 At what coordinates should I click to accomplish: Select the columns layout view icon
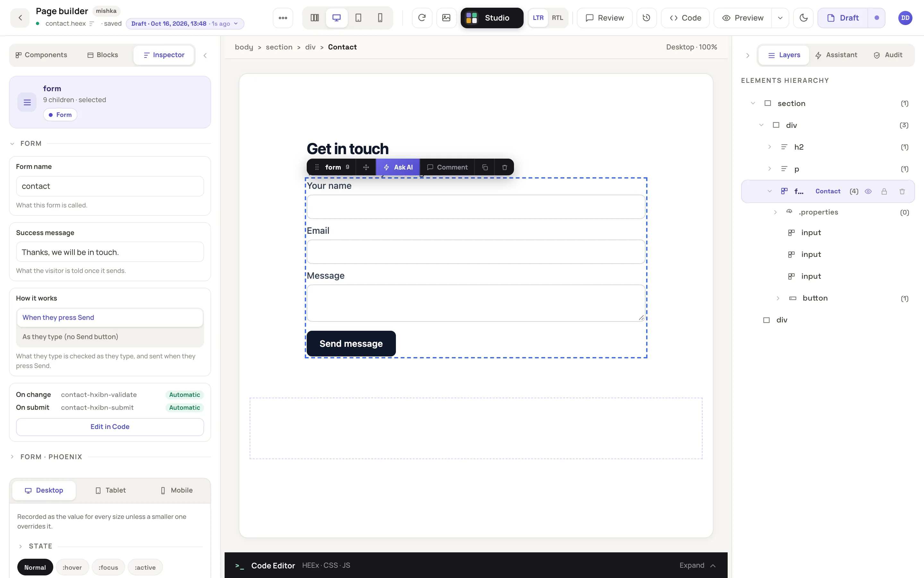pyautogui.click(x=315, y=18)
